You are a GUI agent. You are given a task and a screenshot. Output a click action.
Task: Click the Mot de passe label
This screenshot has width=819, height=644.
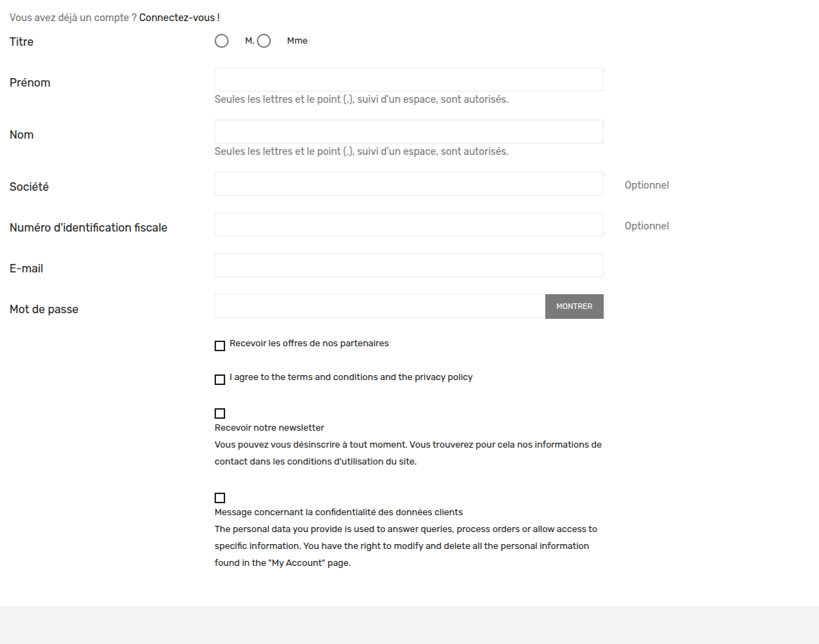coord(44,309)
